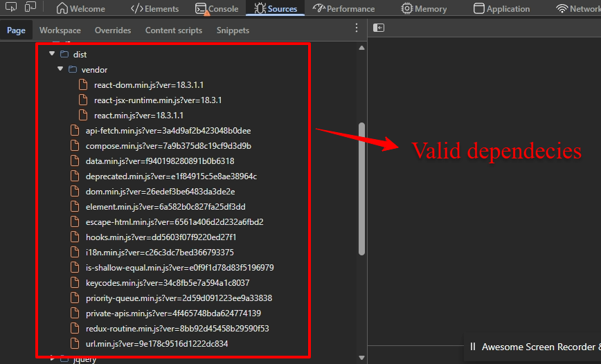The image size is (601, 364).
Task: Open react-dom.min.js file
Action: pyautogui.click(x=149, y=84)
